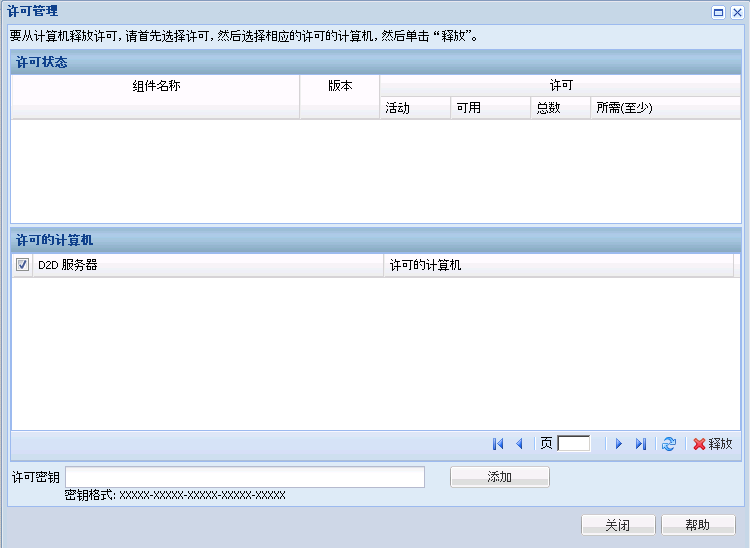The height and width of the screenshot is (548, 750).
Task: Go to the next page
Action: tap(619, 444)
